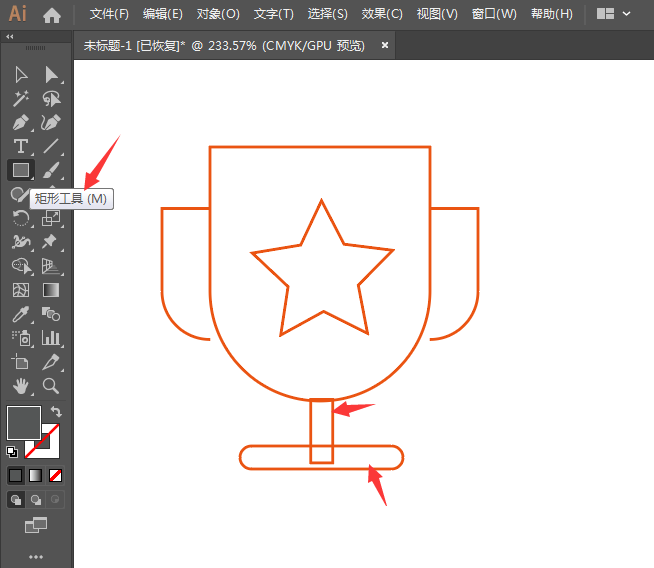Open the 窗口(W) menu

(x=494, y=14)
